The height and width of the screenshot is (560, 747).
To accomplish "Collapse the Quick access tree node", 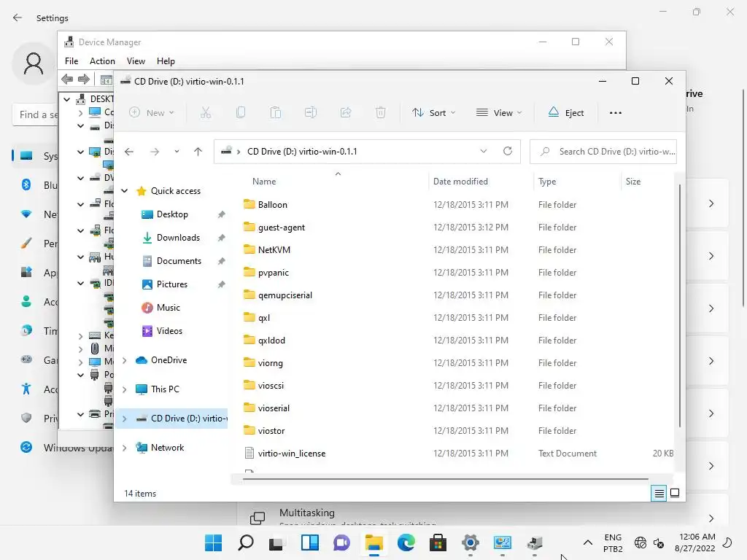I will pos(125,191).
